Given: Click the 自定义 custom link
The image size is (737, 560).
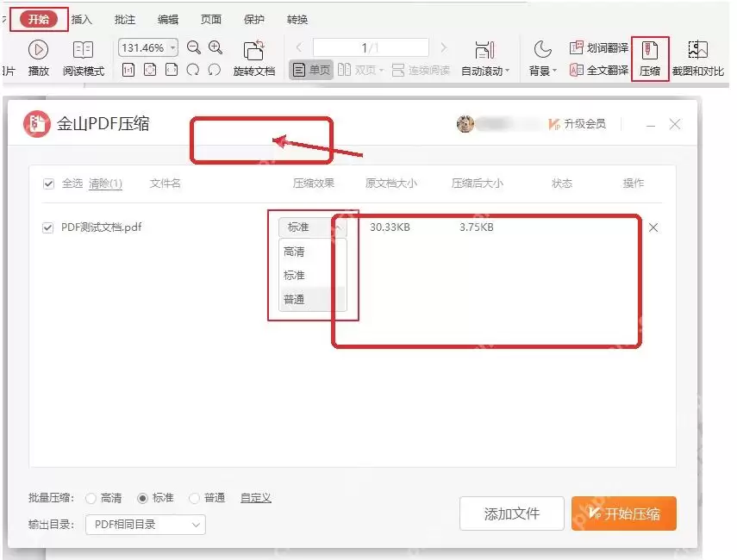Looking at the screenshot, I should click(256, 498).
